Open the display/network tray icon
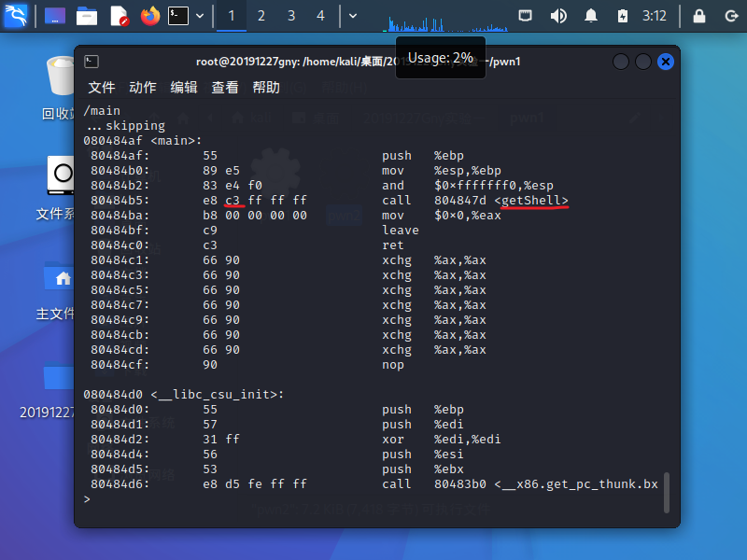 coord(525,16)
